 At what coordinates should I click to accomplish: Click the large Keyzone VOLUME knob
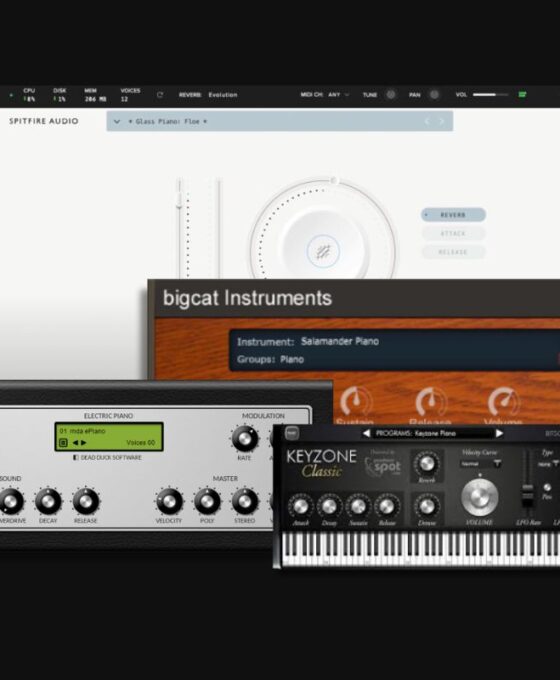479,497
